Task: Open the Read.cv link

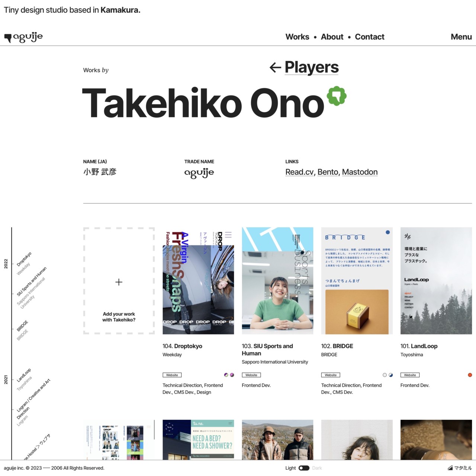Action: point(299,172)
